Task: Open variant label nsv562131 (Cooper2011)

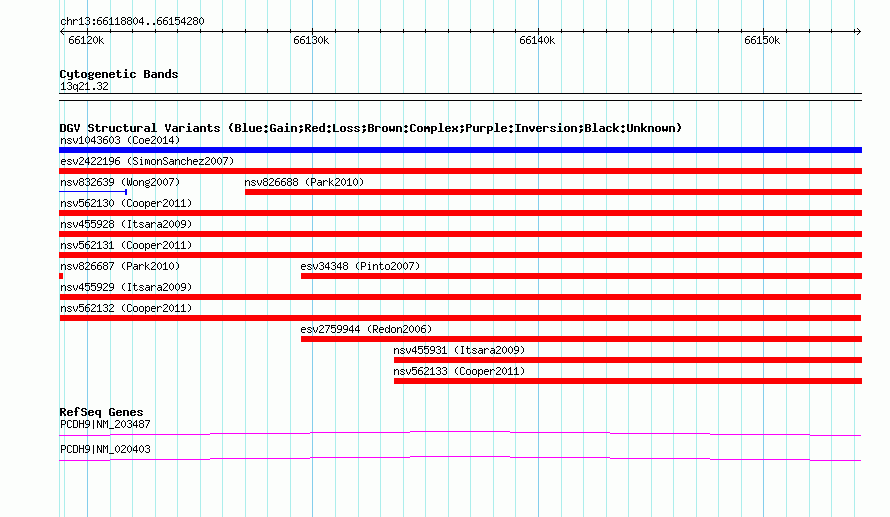Action: click(126, 245)
